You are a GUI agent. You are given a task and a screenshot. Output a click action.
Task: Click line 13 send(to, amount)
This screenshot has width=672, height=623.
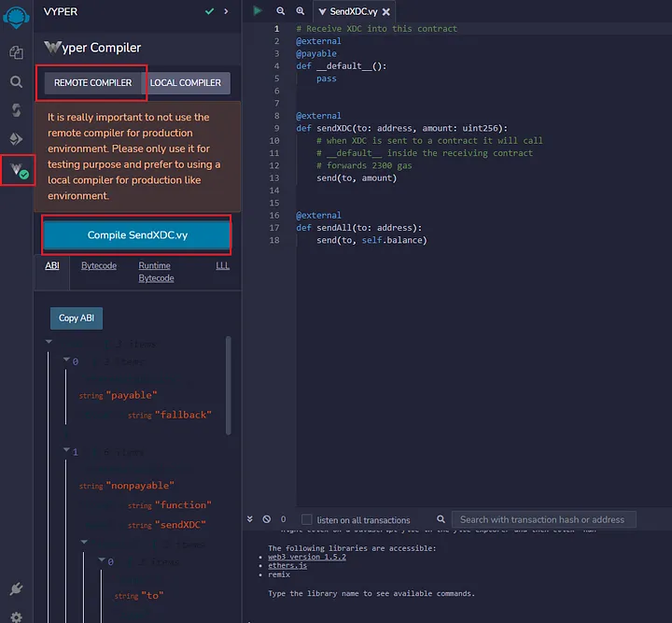pyautogui.click(x=357, y=178)
